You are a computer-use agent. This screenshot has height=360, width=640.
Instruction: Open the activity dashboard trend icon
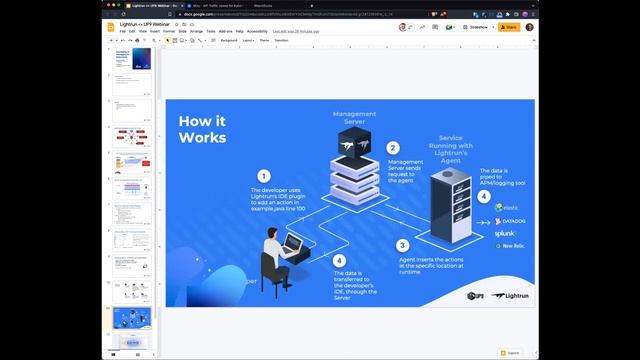(422, 27)
